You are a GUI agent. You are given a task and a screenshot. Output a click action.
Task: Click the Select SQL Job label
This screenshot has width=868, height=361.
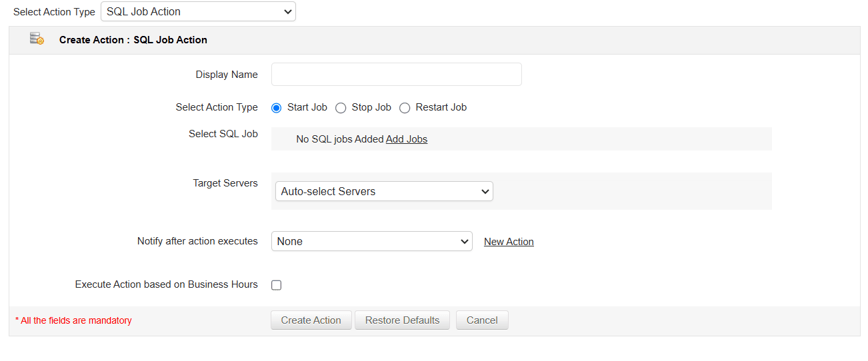click(223, 134)
